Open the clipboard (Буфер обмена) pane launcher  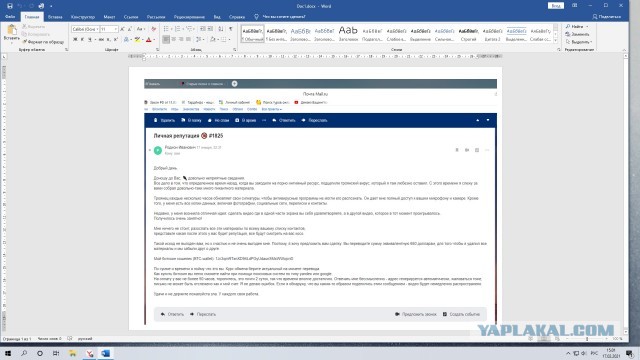point(67,50)
